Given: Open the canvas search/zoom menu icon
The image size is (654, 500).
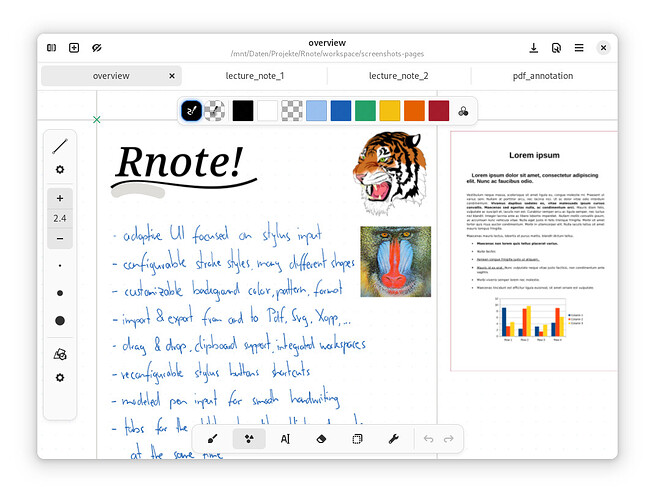Looking at the screenshot, I should pyautogui.click(x=556, y=48).
